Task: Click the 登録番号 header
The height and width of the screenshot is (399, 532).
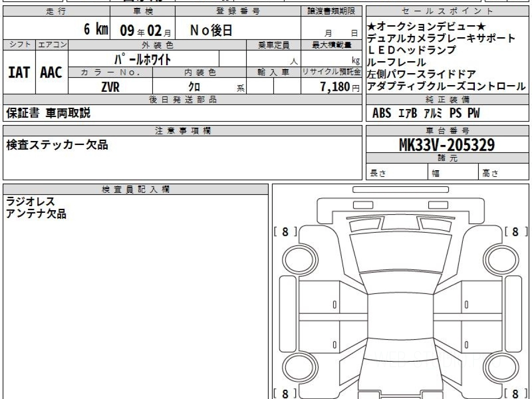Action: (238, 12)
